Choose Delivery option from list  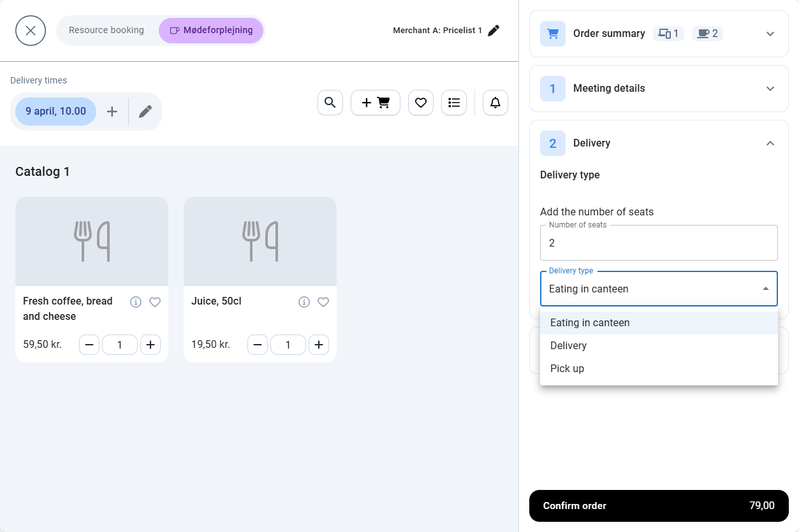(659, 345)
